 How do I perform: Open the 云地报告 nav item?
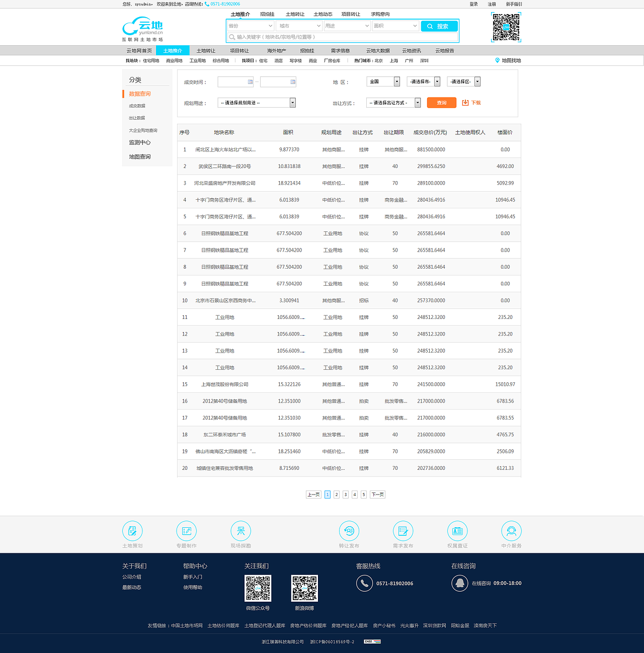pyautogui.click(x=445, y=50)
